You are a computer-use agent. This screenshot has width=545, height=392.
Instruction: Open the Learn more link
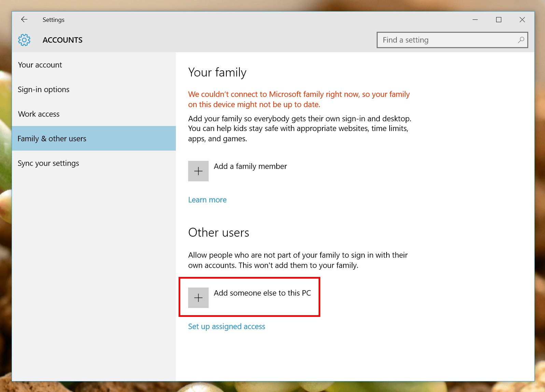point(207,200)
